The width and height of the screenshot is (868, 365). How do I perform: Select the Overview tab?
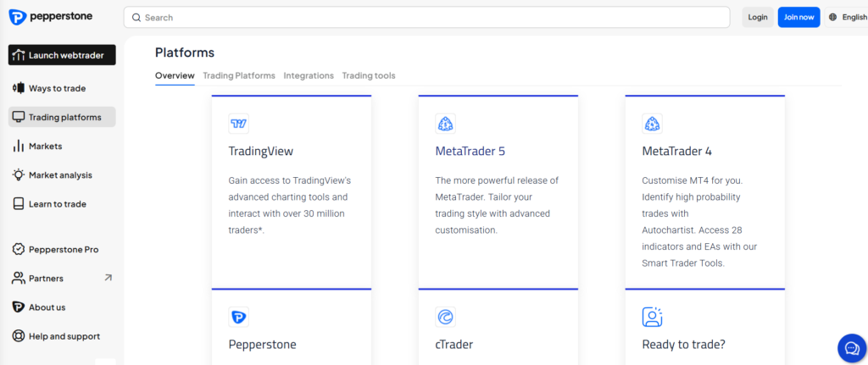175,75
